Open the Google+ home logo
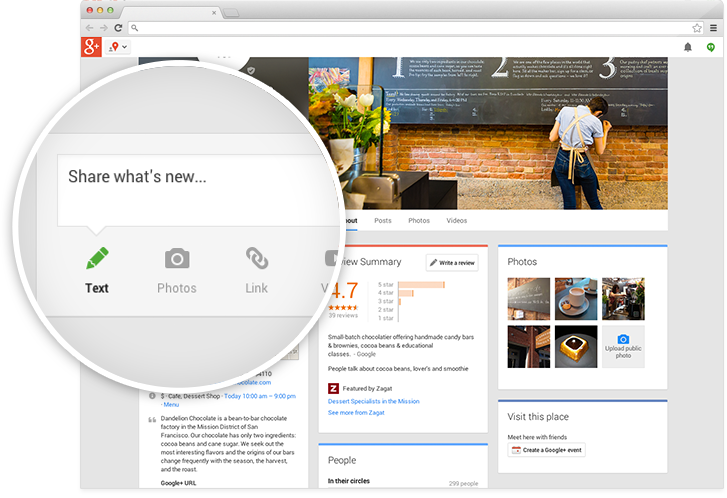This screenshot has height=498, width=727. [x=92, y=47]
